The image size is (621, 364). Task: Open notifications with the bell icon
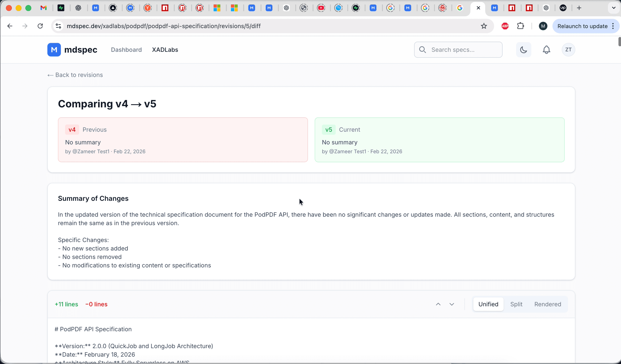(547, 49)
